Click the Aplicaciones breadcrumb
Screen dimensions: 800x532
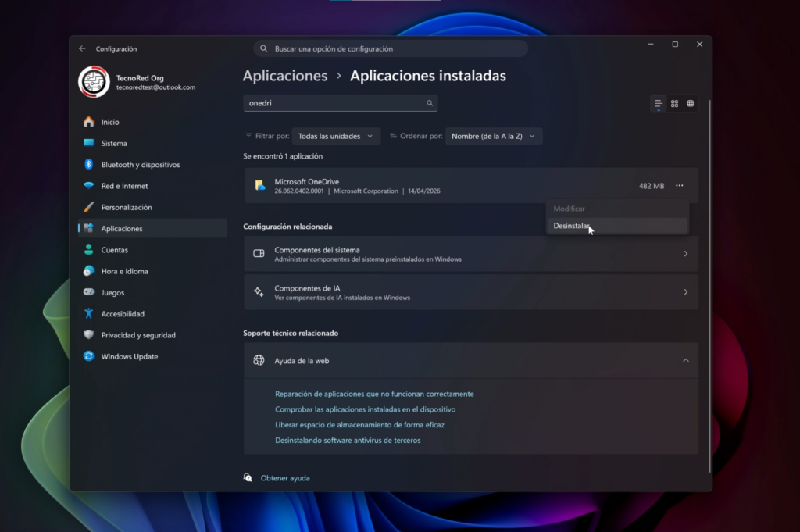point(285,76)
